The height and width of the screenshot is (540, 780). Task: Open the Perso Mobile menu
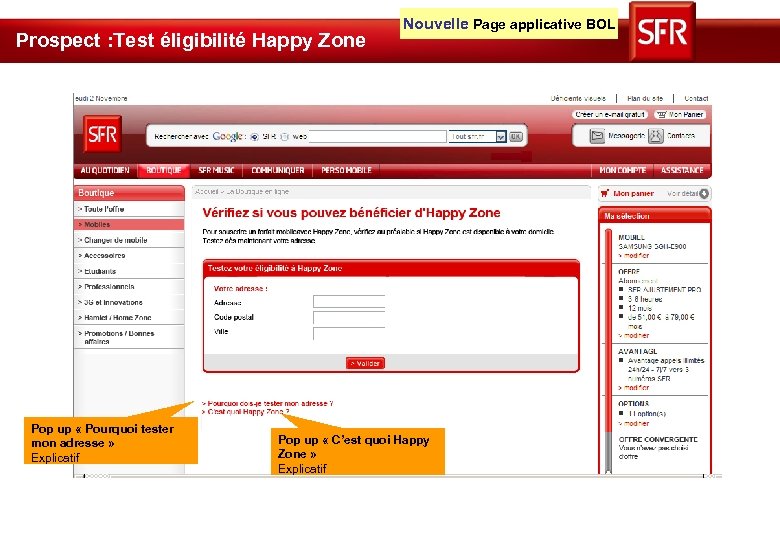click(346, 171)
